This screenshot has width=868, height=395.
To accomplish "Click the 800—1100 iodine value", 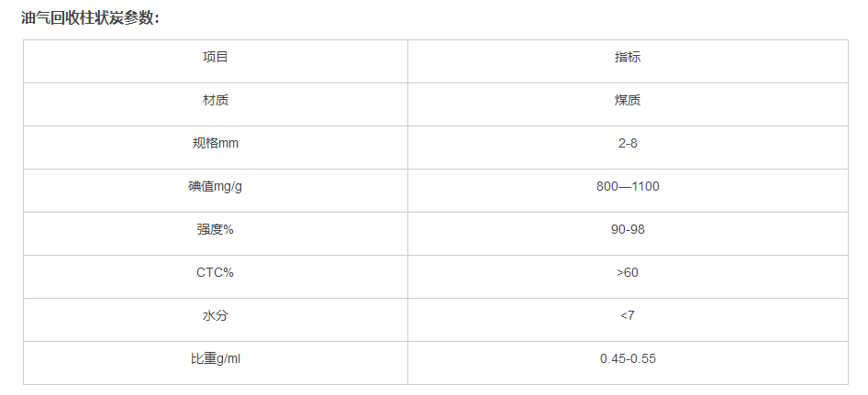I will (628, 186).
